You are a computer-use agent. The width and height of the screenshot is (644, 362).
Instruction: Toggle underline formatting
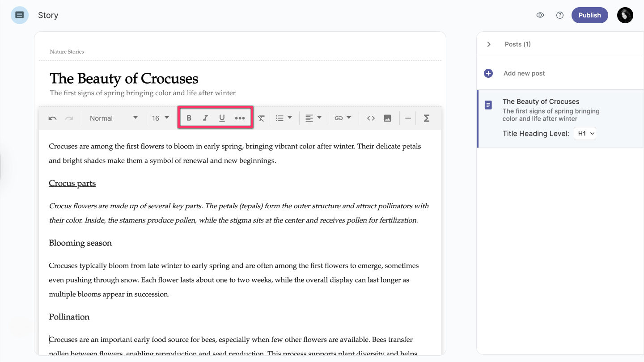click(x=222, y=118)
